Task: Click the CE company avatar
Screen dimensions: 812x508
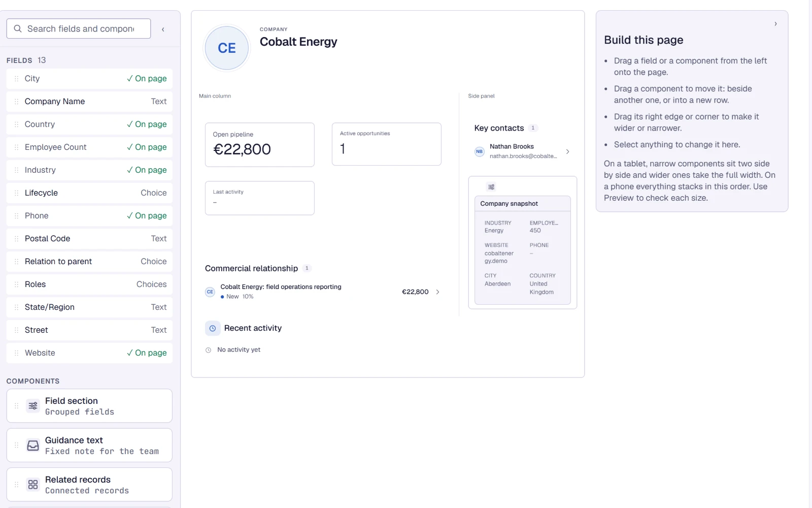Action: pos(226,48)
